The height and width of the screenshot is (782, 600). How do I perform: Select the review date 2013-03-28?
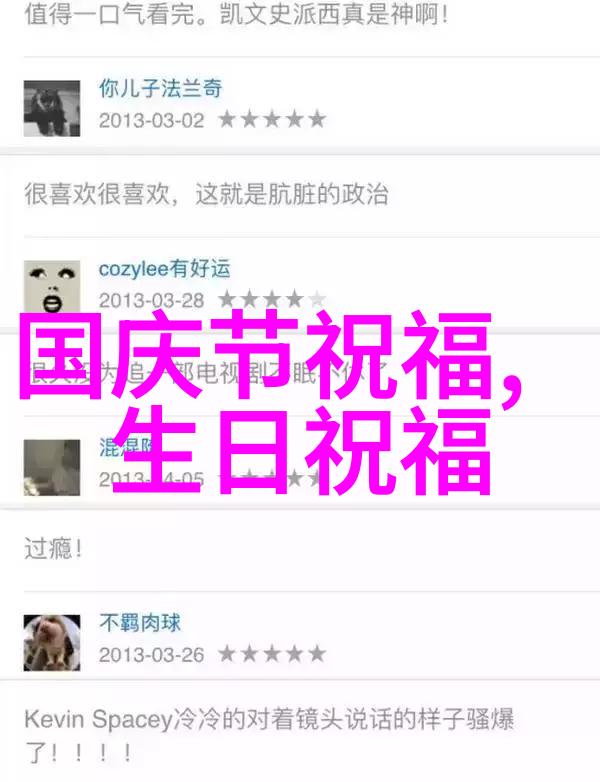[152, 301]
